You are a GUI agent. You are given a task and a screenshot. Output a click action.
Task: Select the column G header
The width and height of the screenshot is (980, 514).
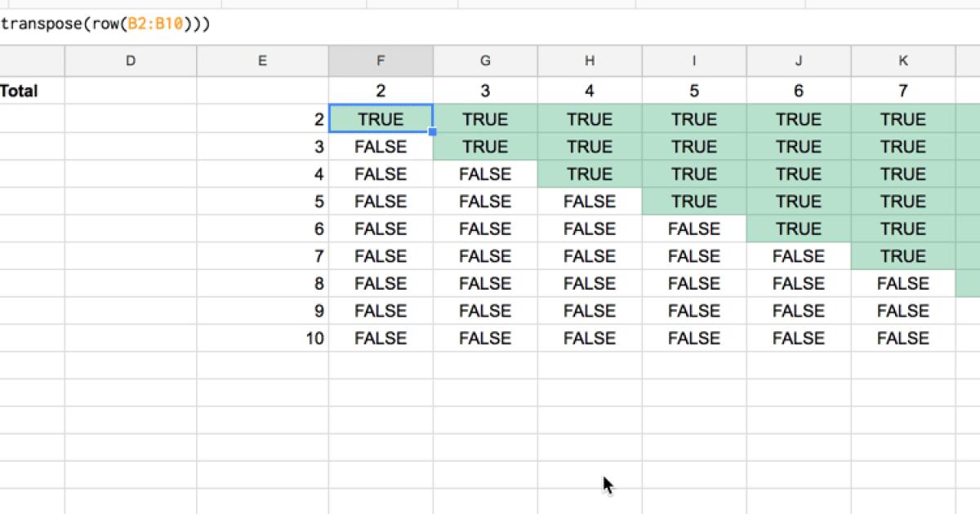click(485, 60)
